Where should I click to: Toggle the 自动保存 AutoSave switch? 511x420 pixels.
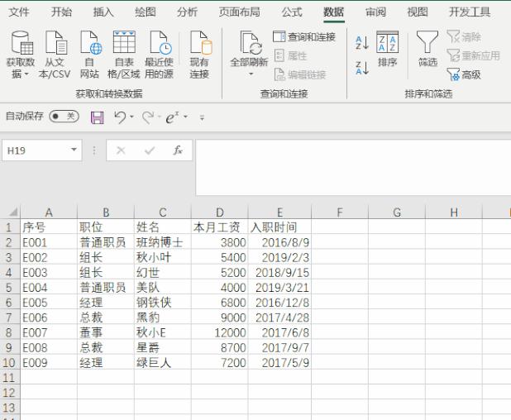point(64,117)
